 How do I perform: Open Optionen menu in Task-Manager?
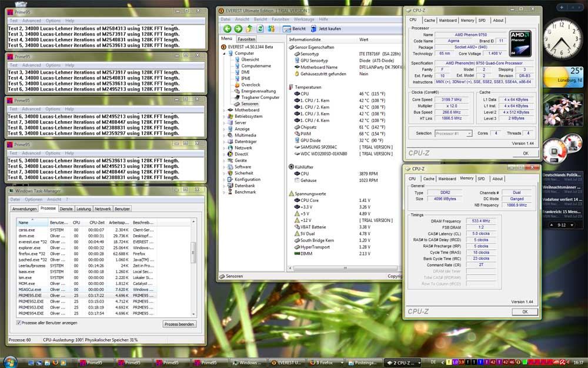[x=34, y=200]
